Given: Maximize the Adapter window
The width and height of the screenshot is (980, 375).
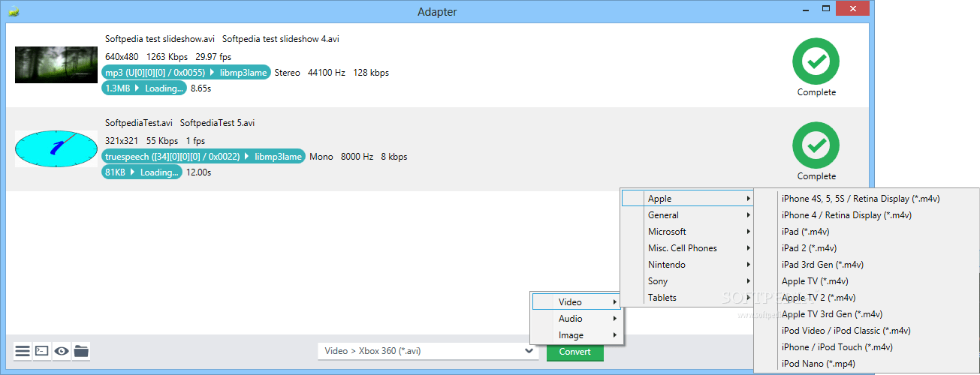Looking at the screenshot, I should [x=827, y=8].
